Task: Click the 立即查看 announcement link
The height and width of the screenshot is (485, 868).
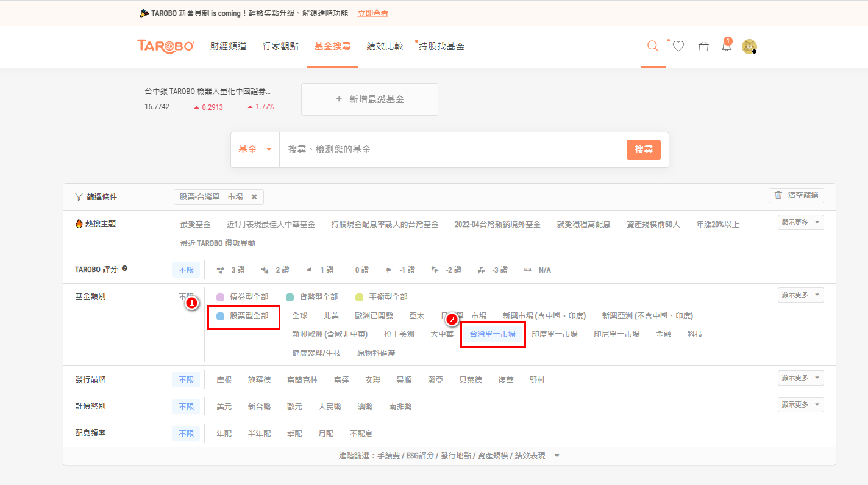Action: pyautogui.click(x=373, y=12)
